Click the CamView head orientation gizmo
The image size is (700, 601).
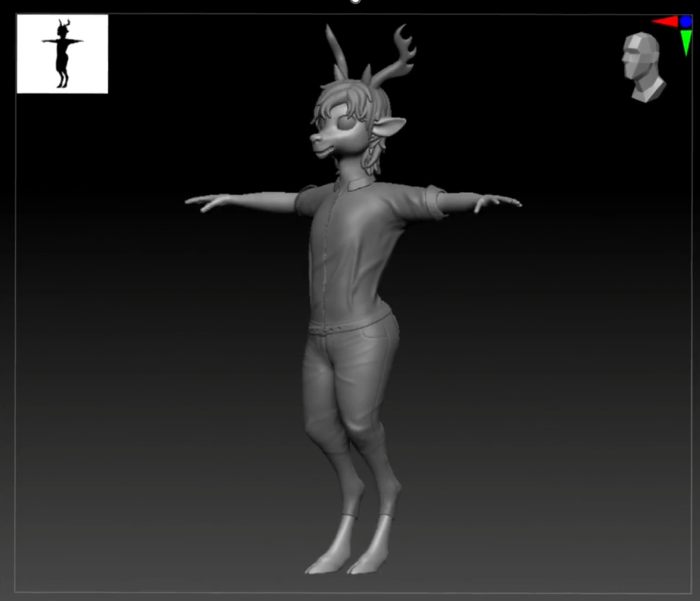click(644, 67)
